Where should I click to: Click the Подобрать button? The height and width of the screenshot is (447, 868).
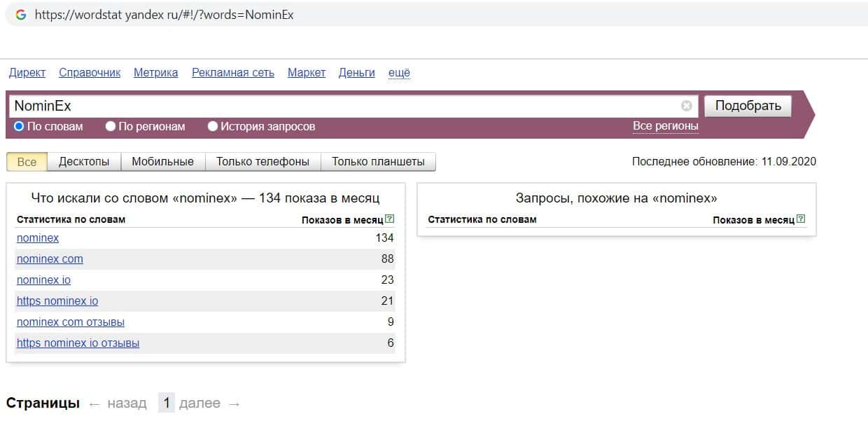pyautogui.click(x=748, y=106)
